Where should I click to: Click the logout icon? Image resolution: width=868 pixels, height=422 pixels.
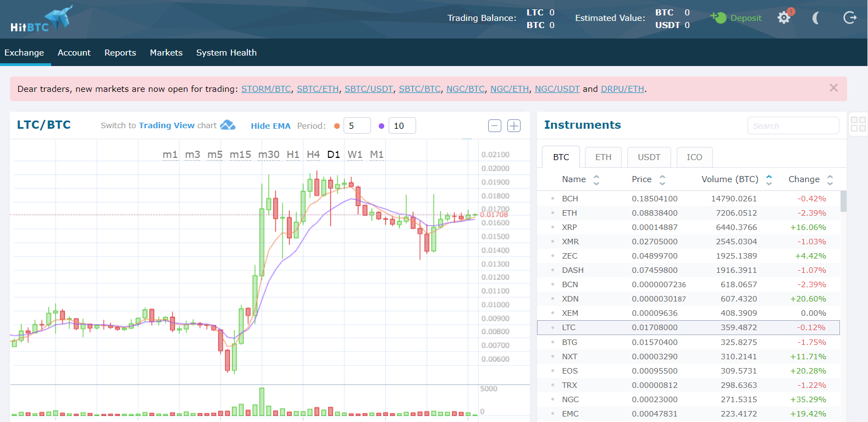pos(850,18)
